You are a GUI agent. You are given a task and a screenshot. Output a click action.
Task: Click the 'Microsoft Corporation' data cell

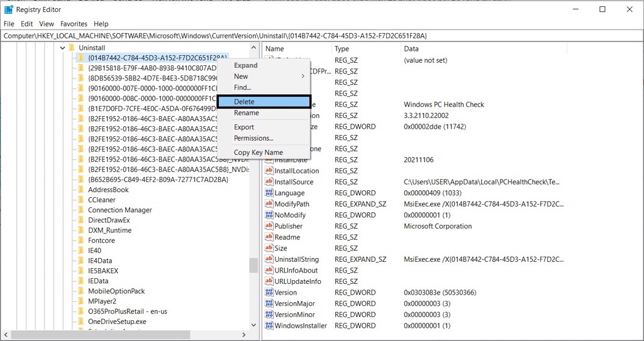pyautogui.click(x=438, y=226)
